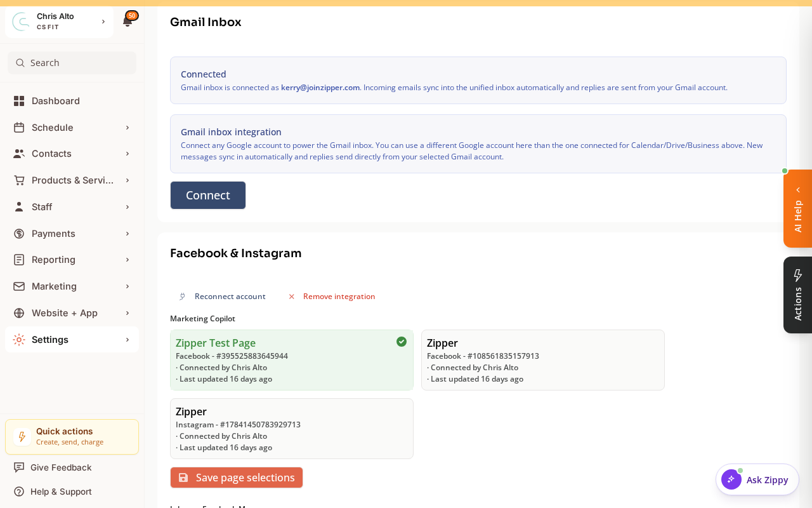Click the Give Feedback chat icon
Screen dimensions: 812x508
(19, 467)
